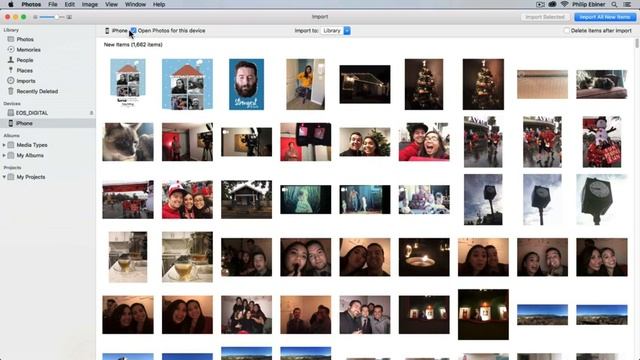The height and width of the screenshot is (360, 640).
Task: Select the house with Christmas lights thumbnail
Action: coord(365,84)
